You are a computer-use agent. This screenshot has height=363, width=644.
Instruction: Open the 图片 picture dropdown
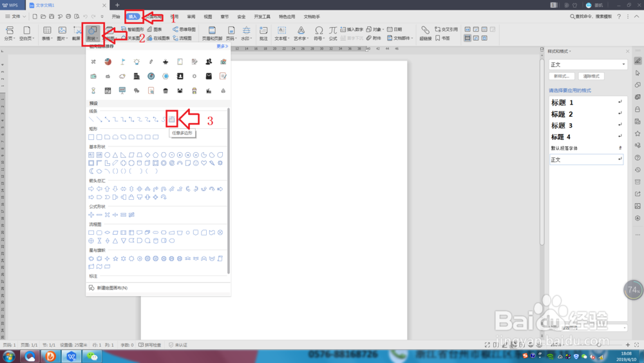[x=62, y=33]
